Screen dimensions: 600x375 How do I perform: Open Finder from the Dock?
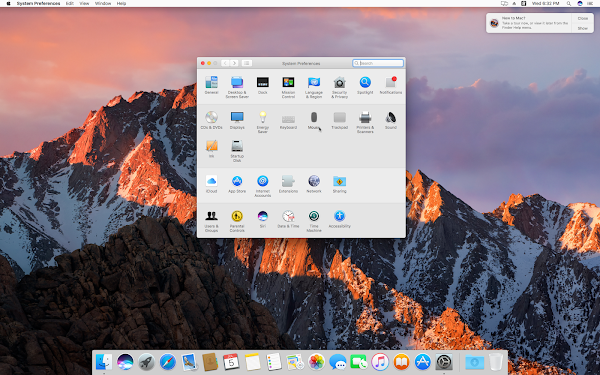click(x=103, y=362)
